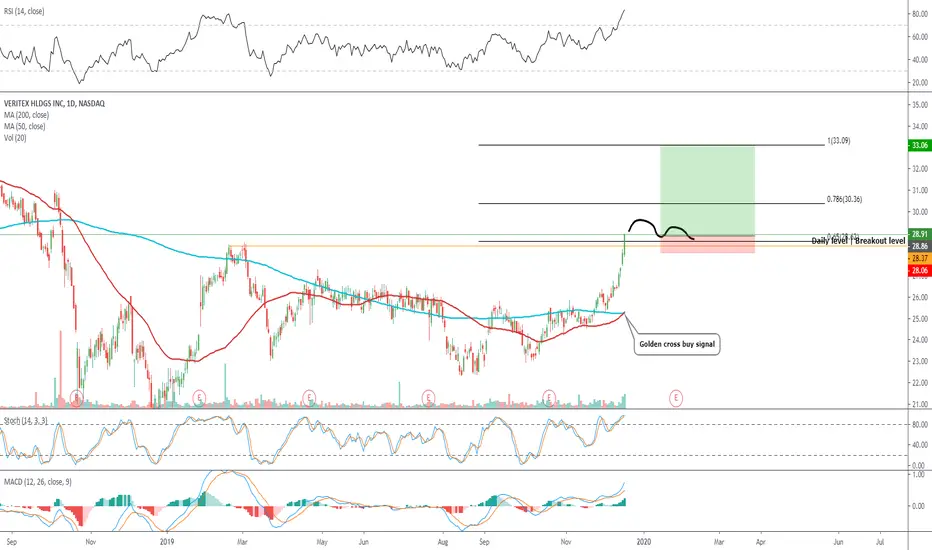Select the Stoch (14, 3, 3) indicator label
The image size is (932, 550).
26,421
